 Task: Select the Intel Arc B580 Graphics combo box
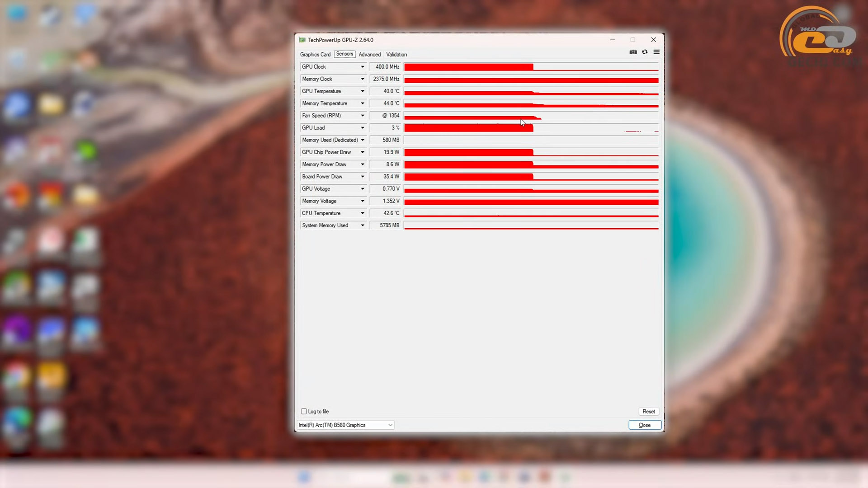[345, 425]
